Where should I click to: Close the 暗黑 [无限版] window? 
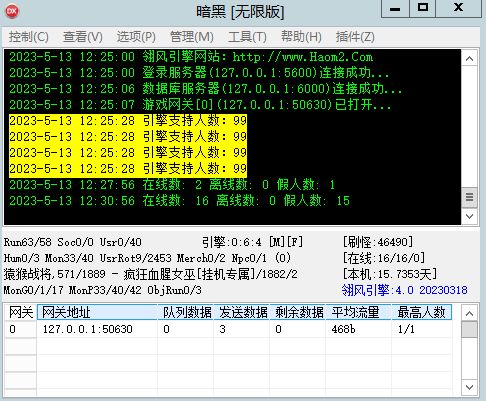(x=459, y=8)
